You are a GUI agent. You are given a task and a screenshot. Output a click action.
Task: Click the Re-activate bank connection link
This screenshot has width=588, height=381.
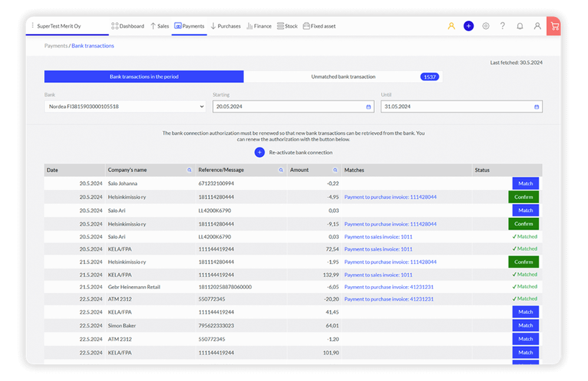300,153
